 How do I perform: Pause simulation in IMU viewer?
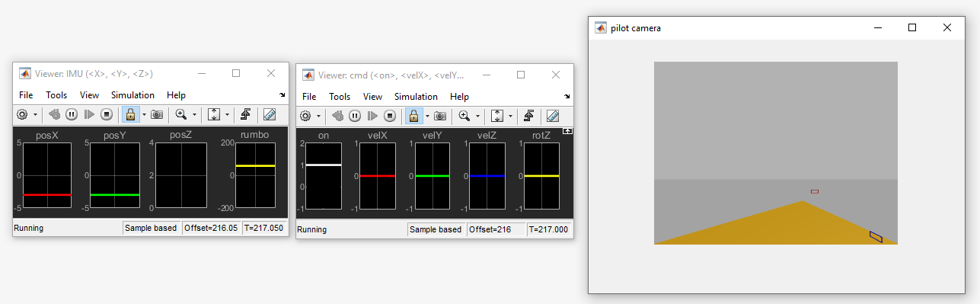[x=72, y=114]
